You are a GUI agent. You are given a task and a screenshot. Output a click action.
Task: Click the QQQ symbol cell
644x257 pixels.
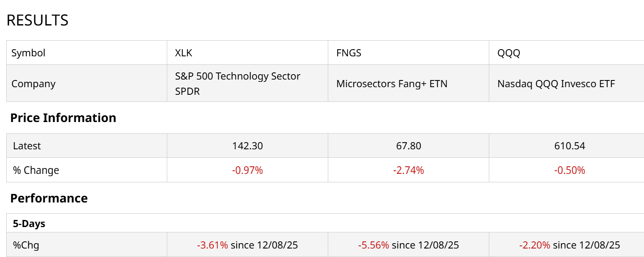(508, 53)
